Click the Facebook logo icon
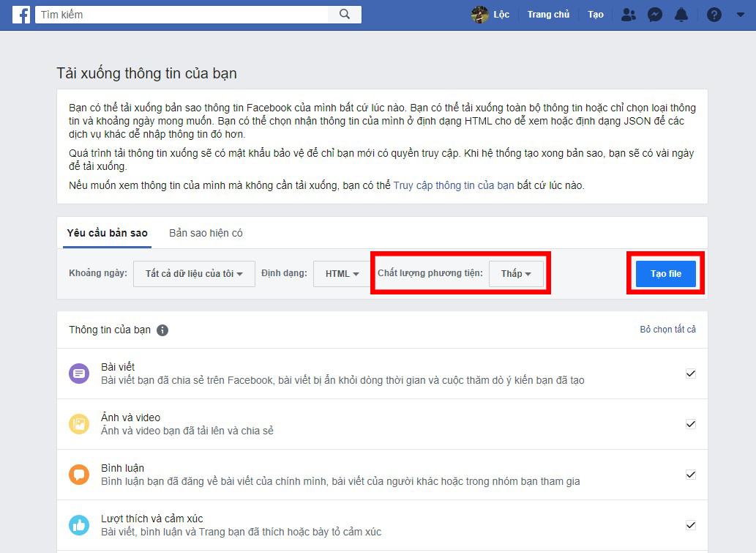Image resolution: width=756 pixels, height=553 pixels. click(x=21, y=15)
